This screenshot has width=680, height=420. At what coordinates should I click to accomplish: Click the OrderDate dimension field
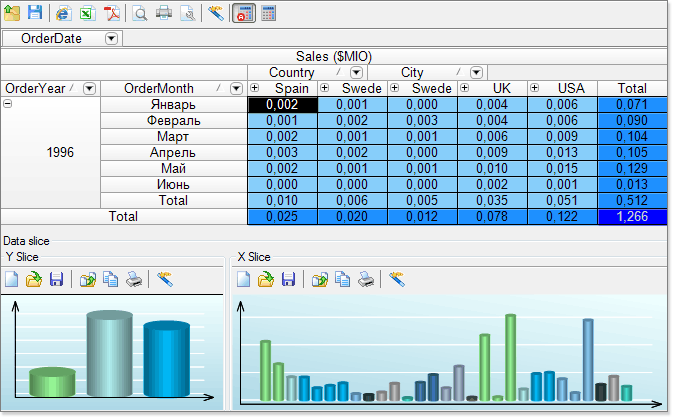[62, 39]
